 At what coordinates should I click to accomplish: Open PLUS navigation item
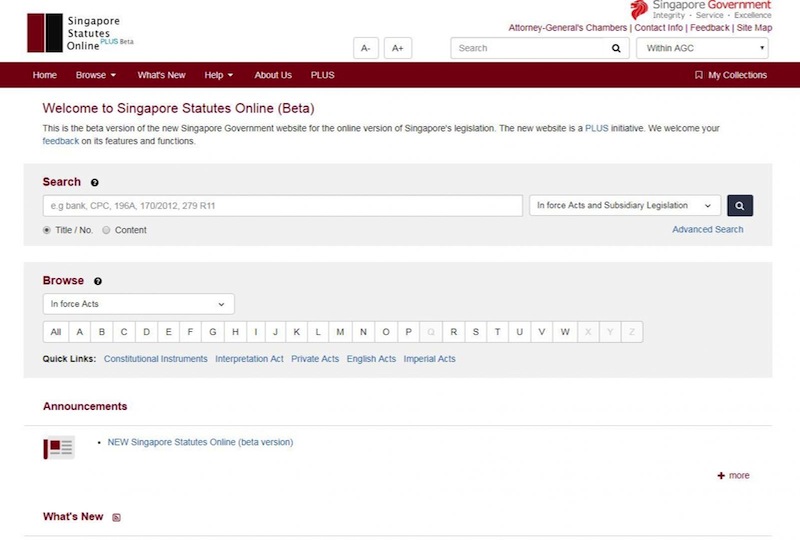(322, 75)
